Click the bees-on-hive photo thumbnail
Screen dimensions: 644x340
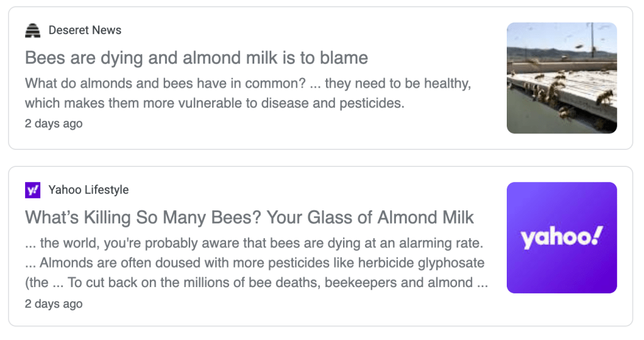(x=562, y=78)
